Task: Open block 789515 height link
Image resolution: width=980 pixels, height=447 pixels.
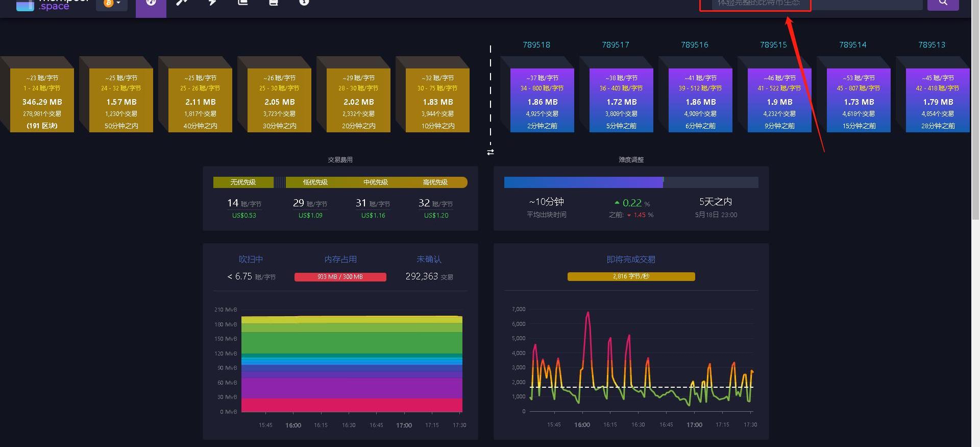Action: point(773,45)
